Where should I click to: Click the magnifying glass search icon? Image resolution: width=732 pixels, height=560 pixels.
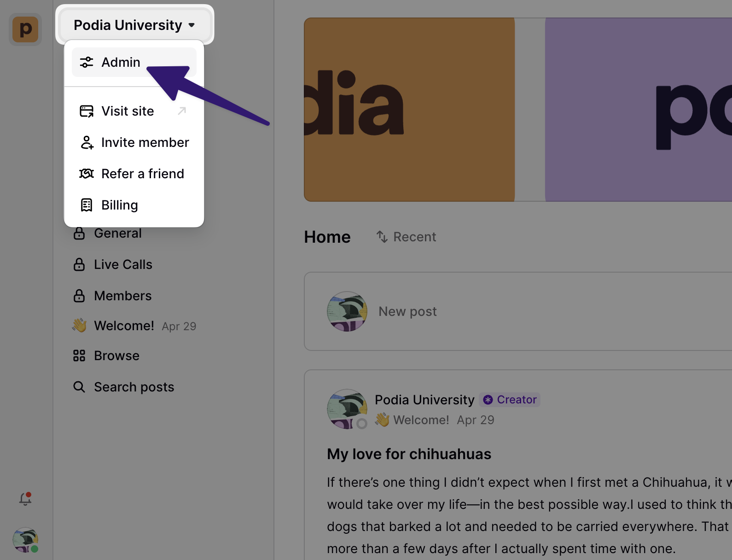(79, 387)
